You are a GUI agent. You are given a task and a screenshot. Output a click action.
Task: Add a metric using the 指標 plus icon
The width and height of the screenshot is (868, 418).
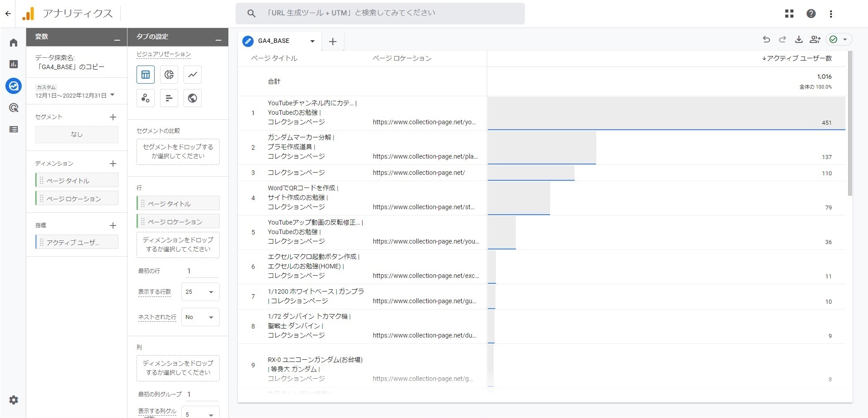click(113, 225)
